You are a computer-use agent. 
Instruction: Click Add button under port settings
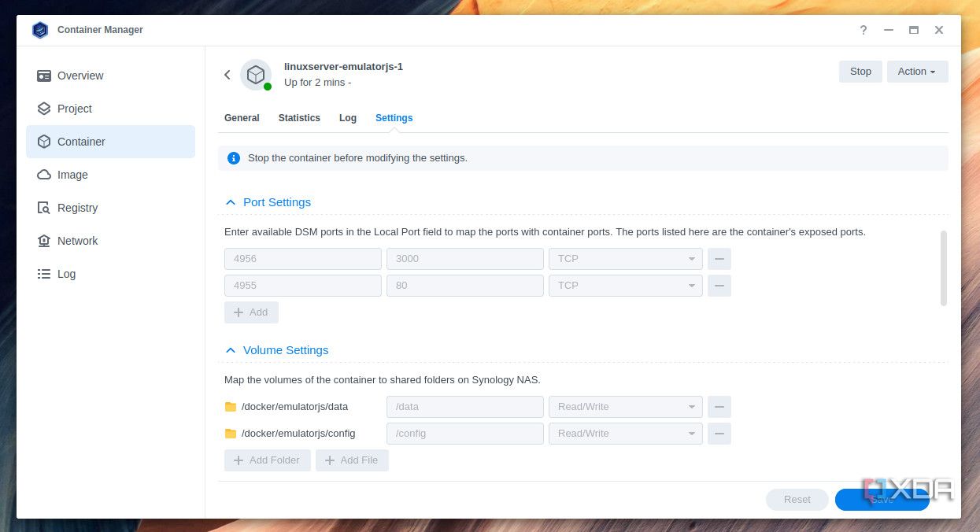click(x=251, y=312)
